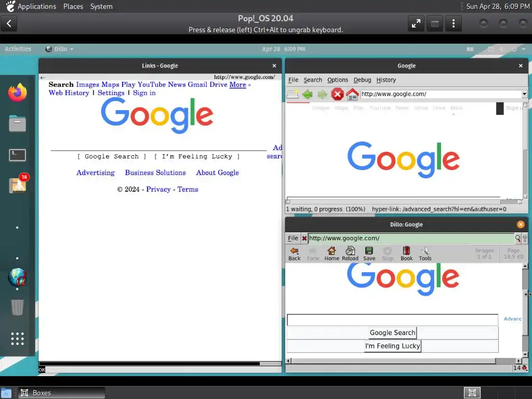Click Dillo globe icon in dock
532x399 pixels.
17,277
